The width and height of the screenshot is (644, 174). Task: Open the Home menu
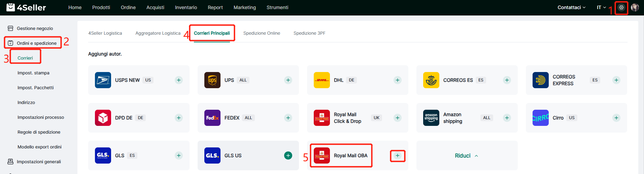tap(75, 7)
